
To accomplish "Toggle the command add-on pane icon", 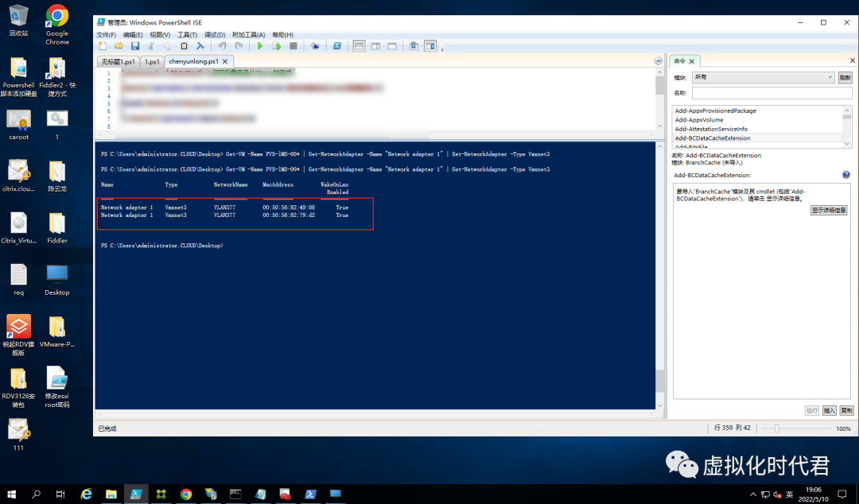I will coord(430,47).
